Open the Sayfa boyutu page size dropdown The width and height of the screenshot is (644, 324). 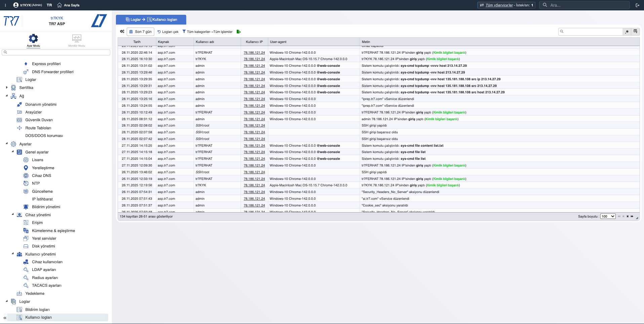608,217
